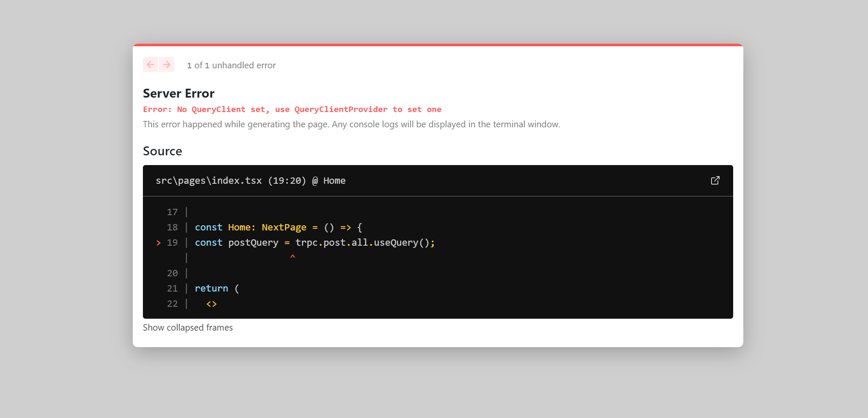Click the red error indicator beside line 19
This screenshot has width=868, height=418.
[x=158, y=243]
